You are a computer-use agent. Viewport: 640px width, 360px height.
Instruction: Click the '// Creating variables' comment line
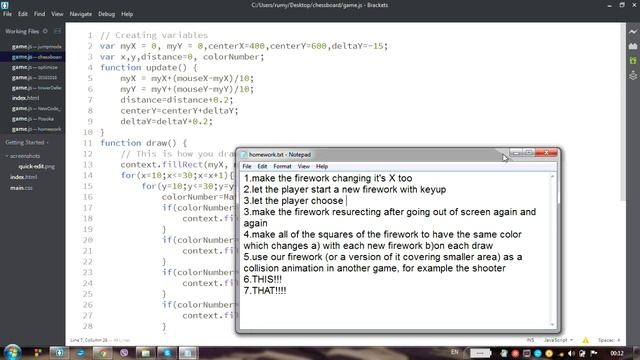(154, 35)
